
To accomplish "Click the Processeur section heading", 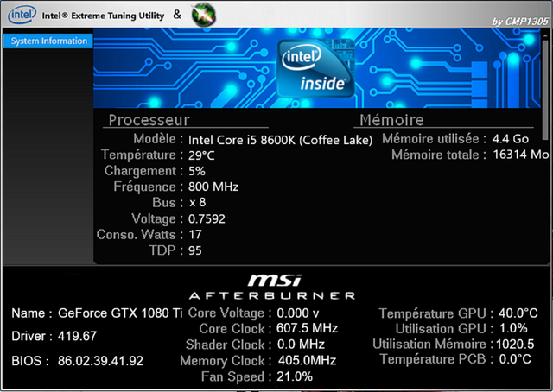I will tap(149, 120).
